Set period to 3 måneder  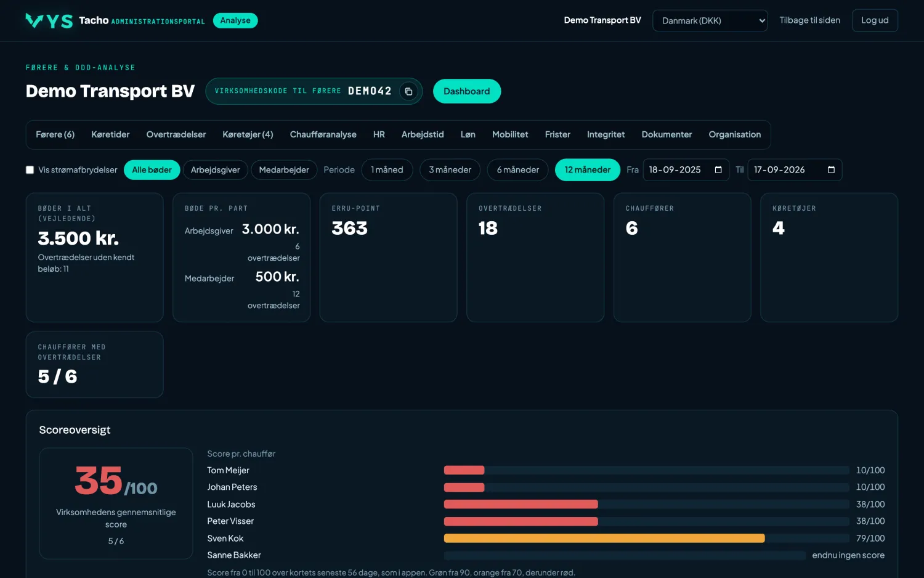[450, 170]
